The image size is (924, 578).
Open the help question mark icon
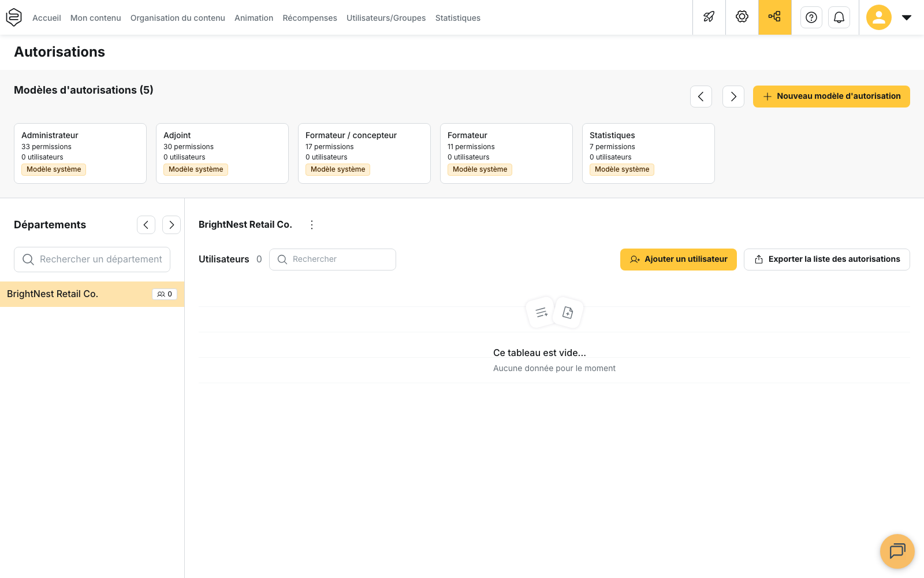811,17
